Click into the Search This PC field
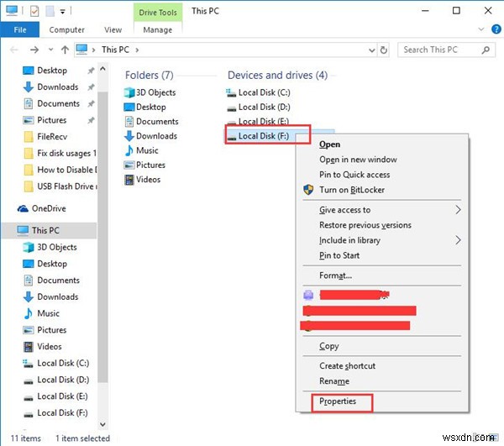The image size is (504, 446). pyautogui.click(x=446, y=50)
